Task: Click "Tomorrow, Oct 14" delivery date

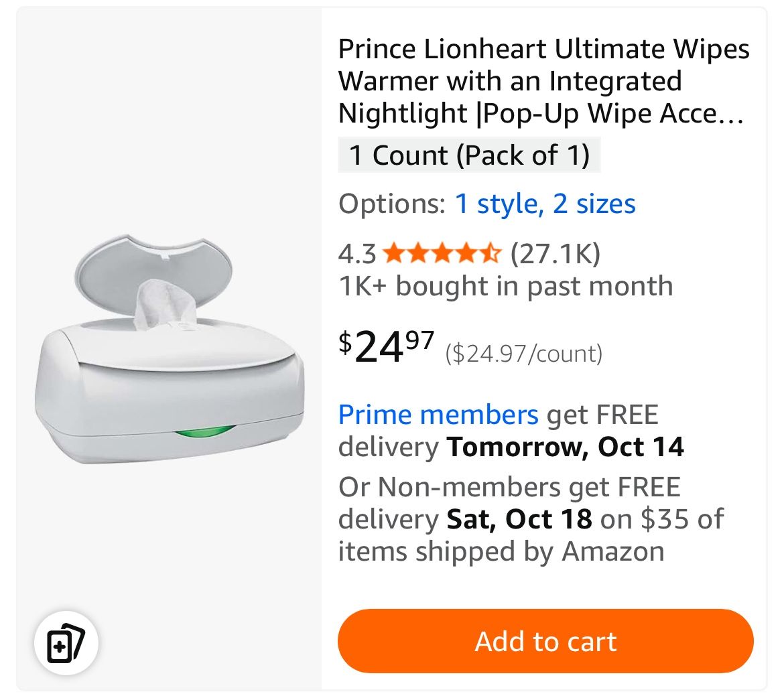Action: pos(568,446)
